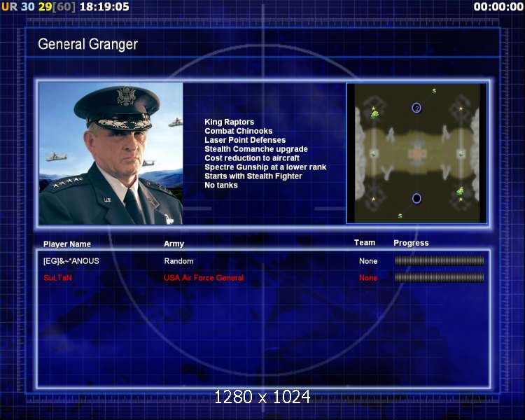Click the Team column header

(365, 242)
